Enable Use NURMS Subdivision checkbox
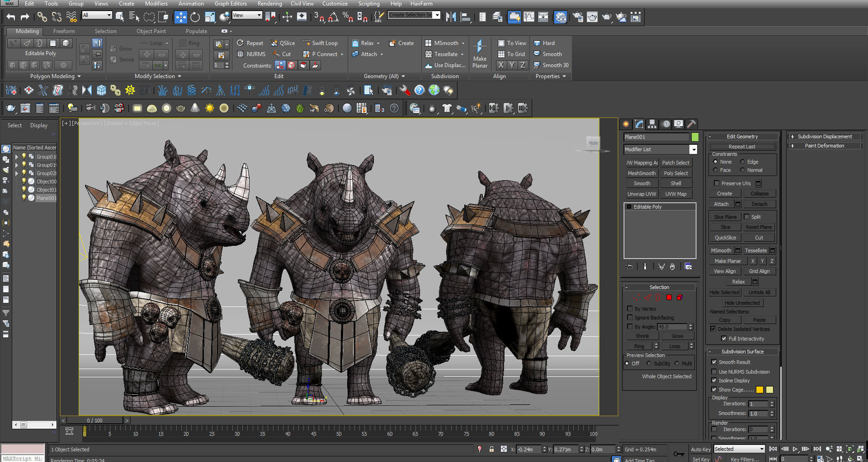Viewport: 868px width, 462px height. (x=714, y=372)
